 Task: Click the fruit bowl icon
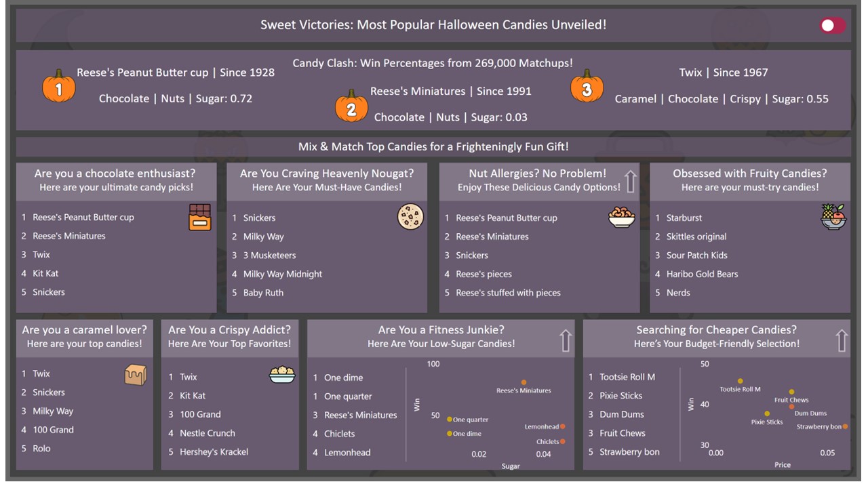coord(833,218)
